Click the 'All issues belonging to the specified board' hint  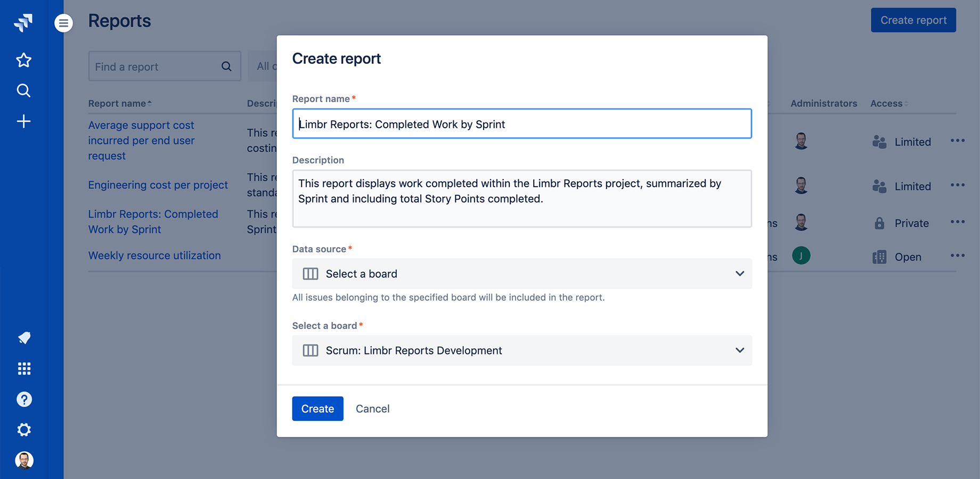click(448, 298)
